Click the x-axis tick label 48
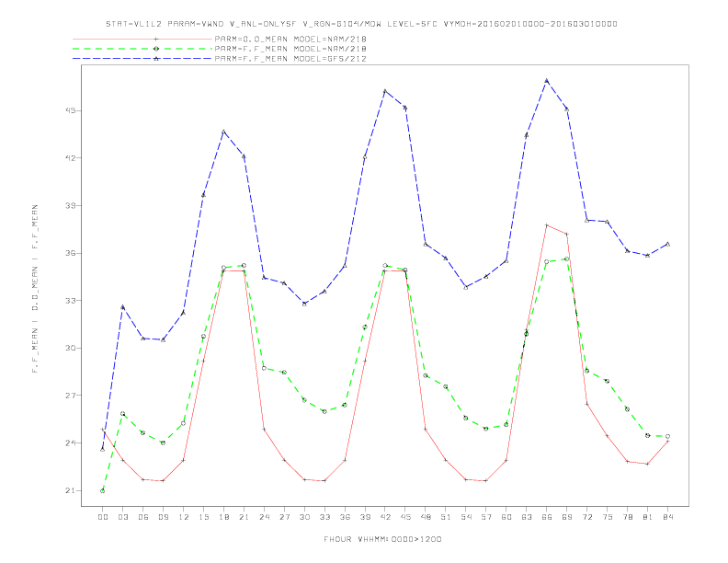Screen dimensions: 728x563 (x=426, y=517)
